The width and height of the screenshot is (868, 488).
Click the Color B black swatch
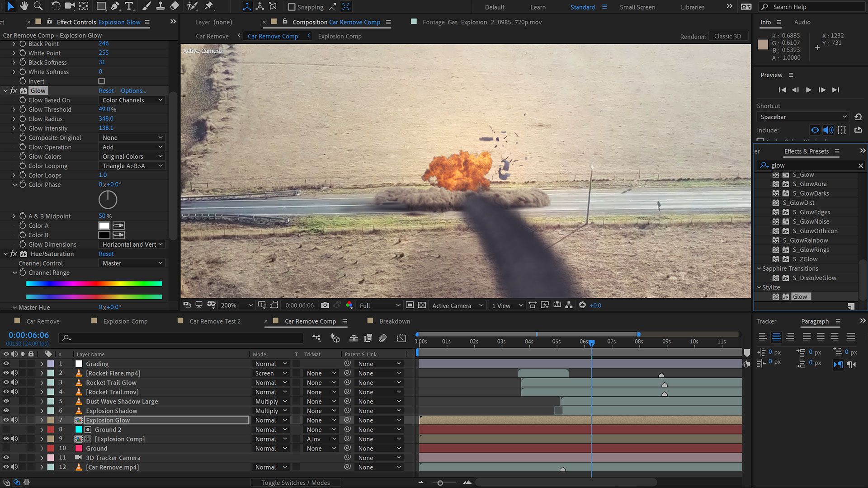[x=104, y=235]
